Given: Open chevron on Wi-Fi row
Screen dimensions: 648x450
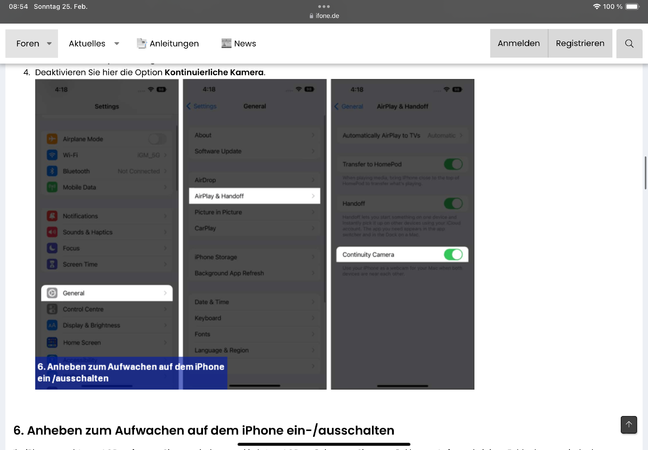Looking at the screenshot, I should point(165,155).
